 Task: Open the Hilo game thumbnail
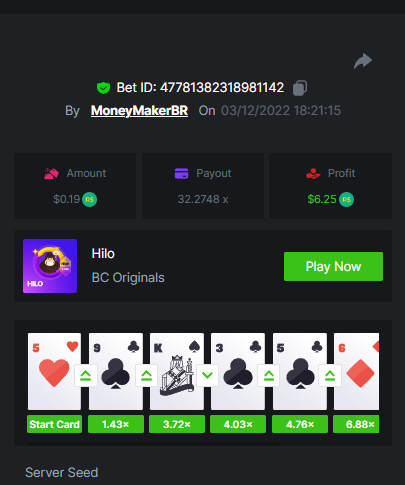(x=50, y=266)
